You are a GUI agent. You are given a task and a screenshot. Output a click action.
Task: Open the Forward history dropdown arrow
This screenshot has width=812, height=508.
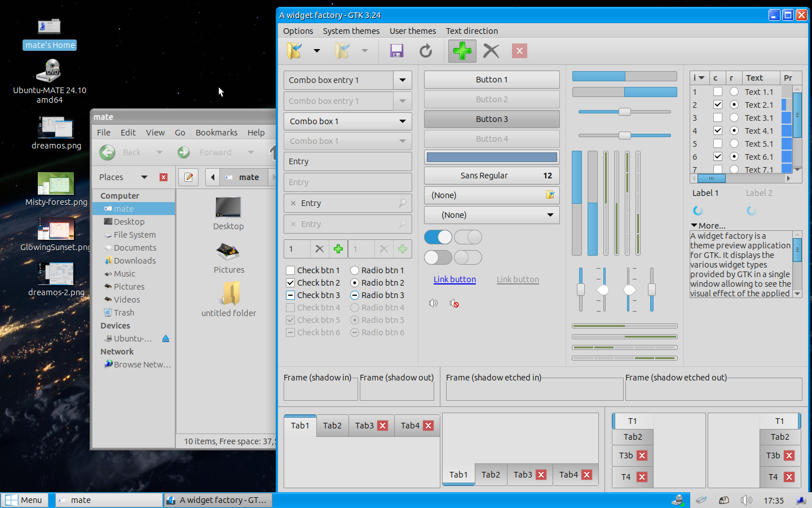(251, 152)
